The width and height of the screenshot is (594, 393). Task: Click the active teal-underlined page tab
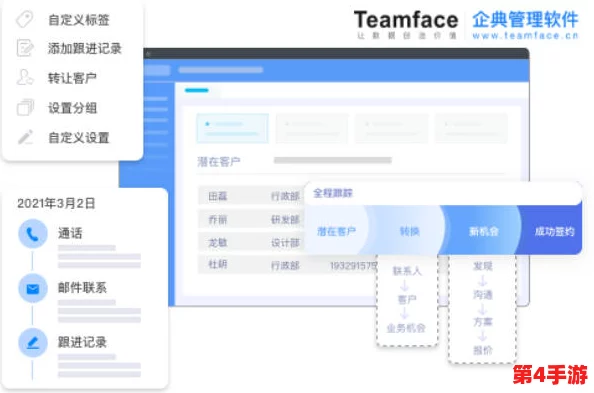click(x=197, y=90)
